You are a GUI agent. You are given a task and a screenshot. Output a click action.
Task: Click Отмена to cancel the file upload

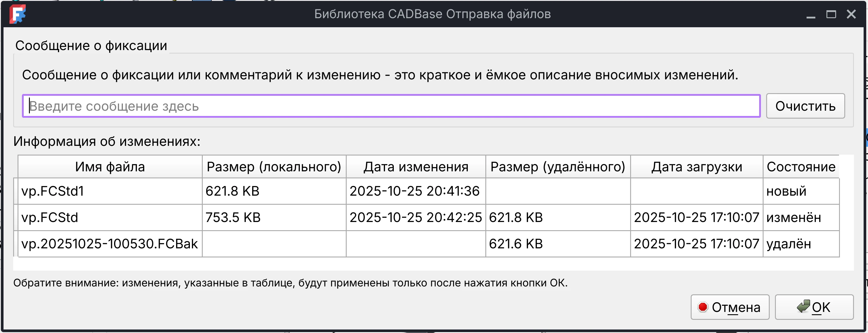click(x=730, y=307)
